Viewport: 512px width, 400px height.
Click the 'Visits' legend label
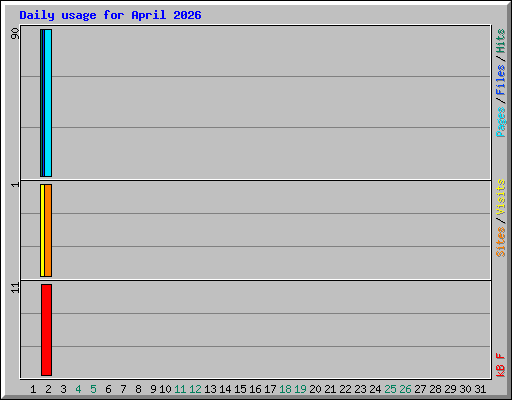[x=500, y=197]
